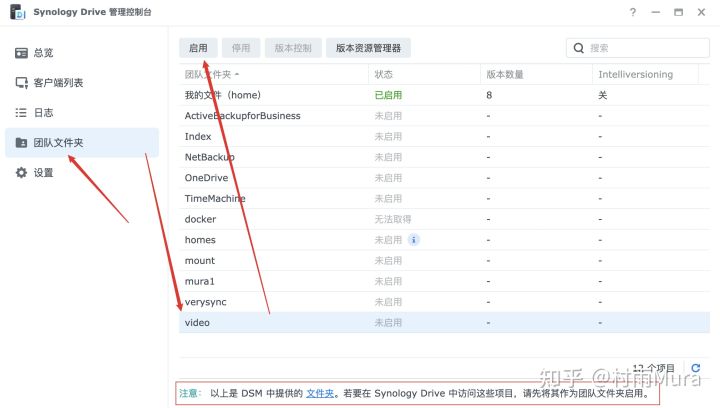Click 未启用 status in the OneDrive row
The image size is (720, 408).
click(388, 178)
